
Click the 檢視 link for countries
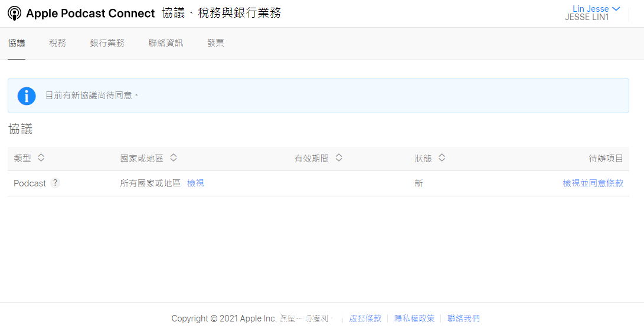pyautogui.click(x=195, y=183)
